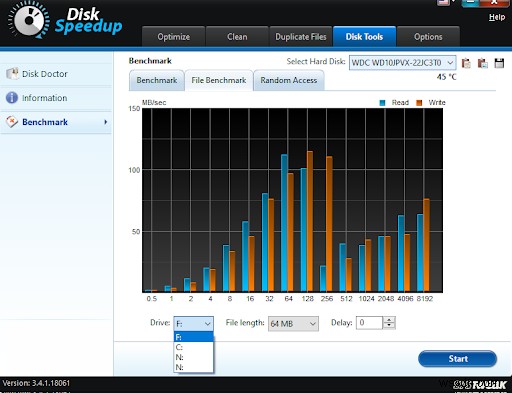Open the language flag dropdown arrow
Viewport: 512px width, 393px height.
coord(454,1)
